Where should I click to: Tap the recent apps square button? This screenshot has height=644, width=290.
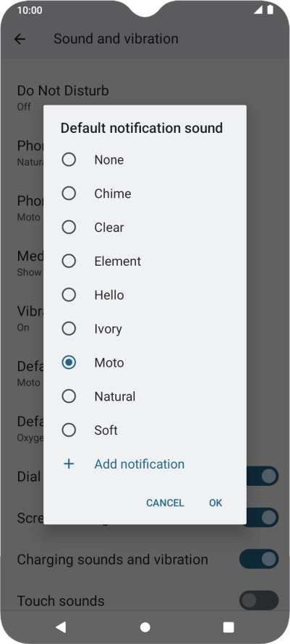coord(229,627)
